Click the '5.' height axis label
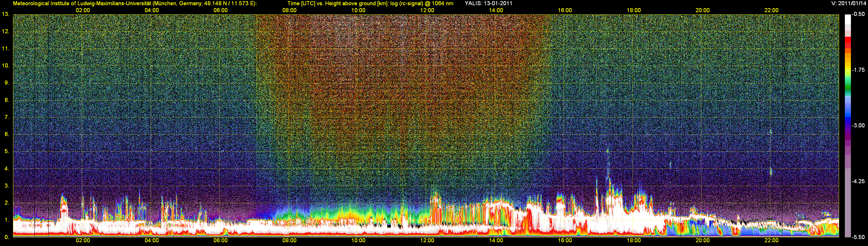The height and width of the screenshot is (246, 868). (7, 151)
